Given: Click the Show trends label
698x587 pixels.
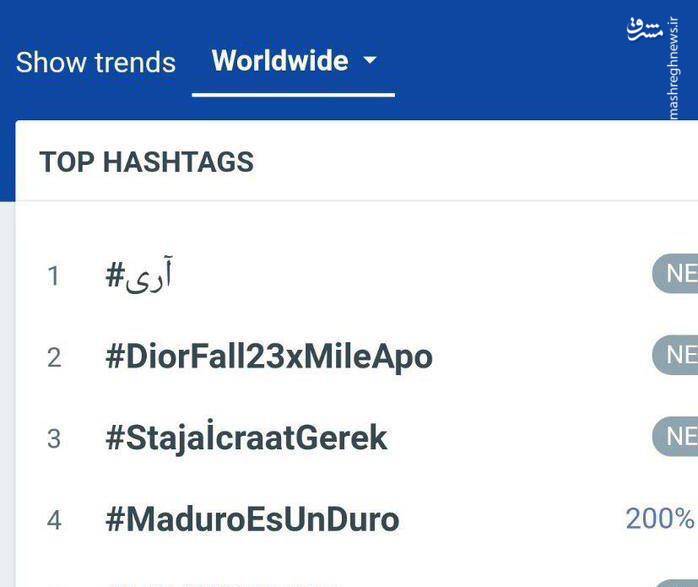Looking at the screenshot, I should tap(96, 62).
